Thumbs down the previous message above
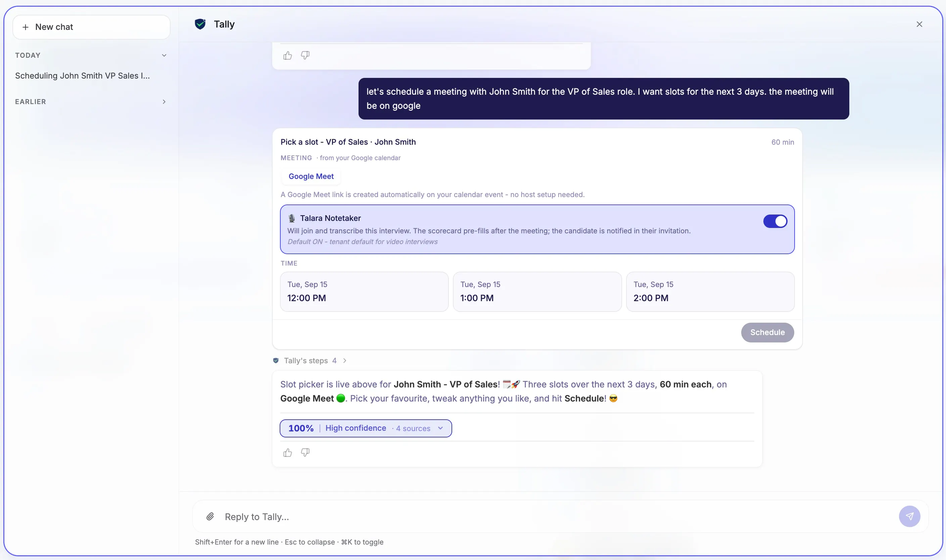This screenshot has height=560, width=946. (305, 55)
